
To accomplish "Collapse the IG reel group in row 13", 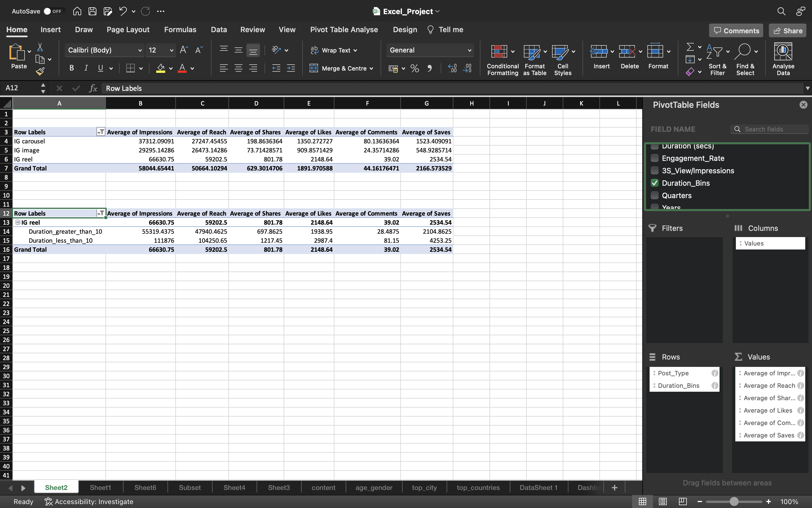I will [x=18, y=222].
